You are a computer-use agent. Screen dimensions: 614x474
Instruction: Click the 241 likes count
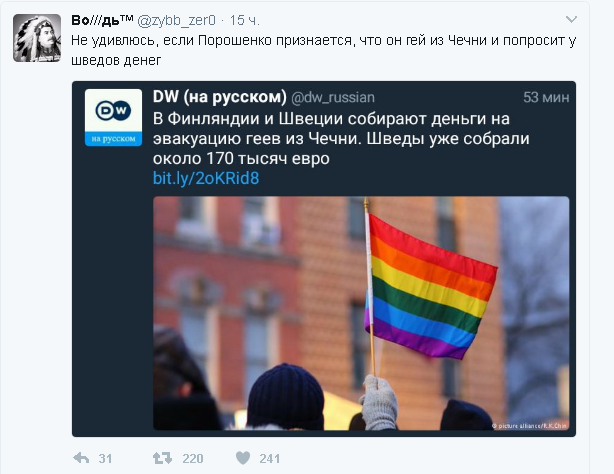269,458
